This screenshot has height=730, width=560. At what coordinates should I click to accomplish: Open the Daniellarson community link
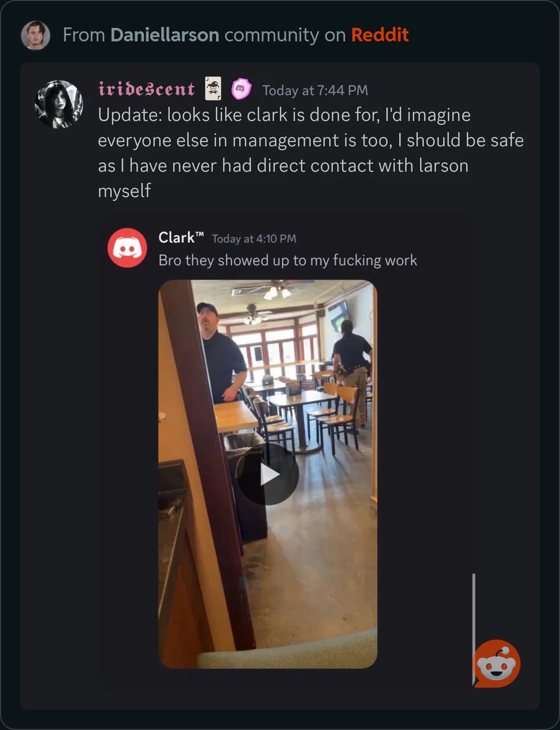(x=165, y=35)
